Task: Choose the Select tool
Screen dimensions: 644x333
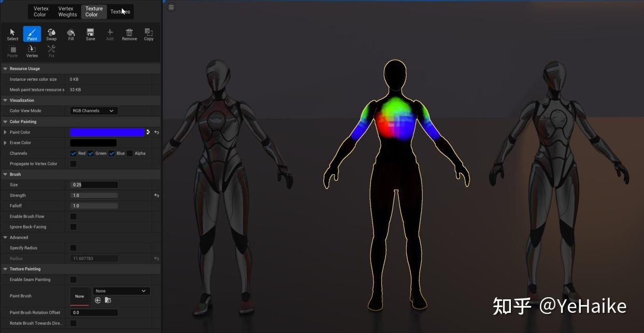Action: [x=12, y=34]
